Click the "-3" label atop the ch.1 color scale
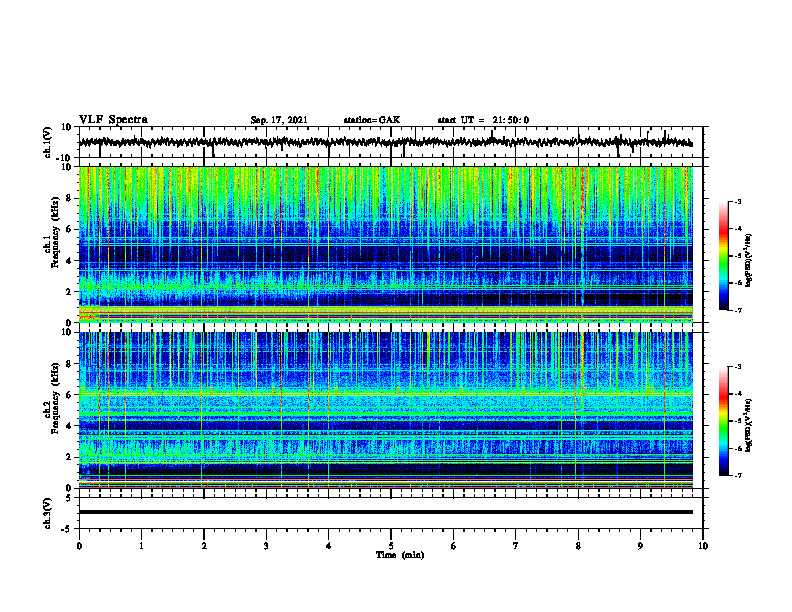 click(x=737, y=201)
